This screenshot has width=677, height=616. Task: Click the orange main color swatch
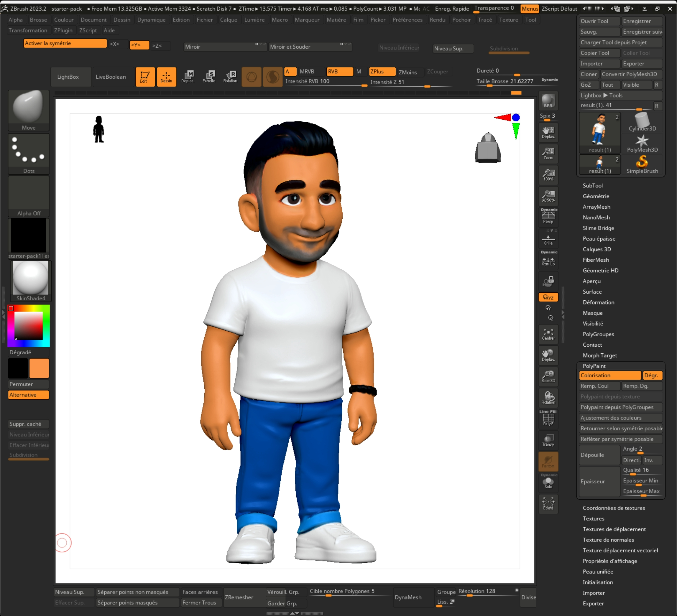pyautogui.click(x=39, y=368)
